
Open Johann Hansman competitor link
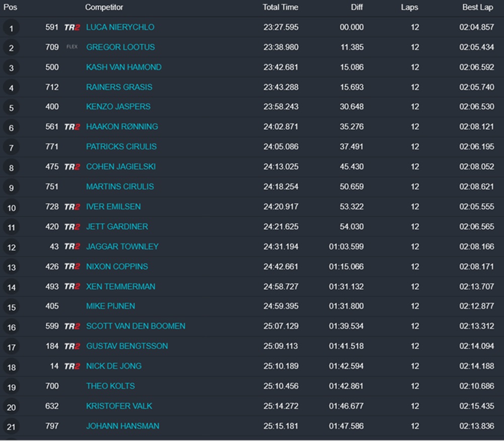coord(122,426)
